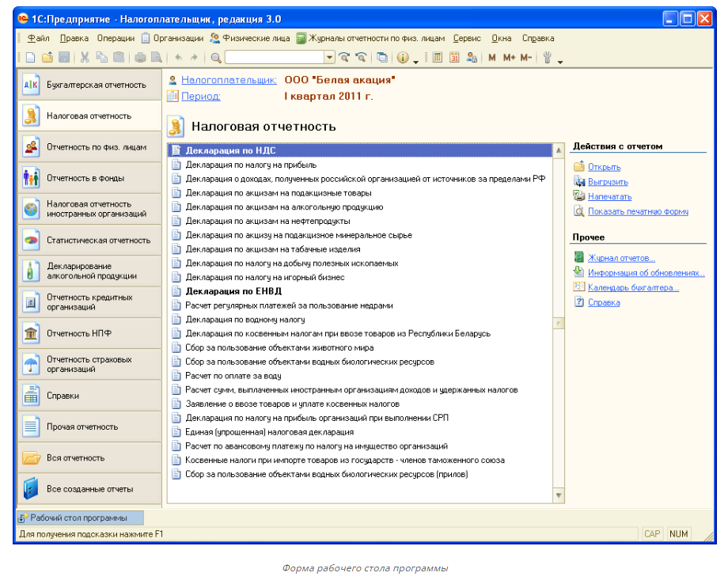728x584 pixels.
Task: Click the open file folder toolbar icon
Action: point(47,58)
